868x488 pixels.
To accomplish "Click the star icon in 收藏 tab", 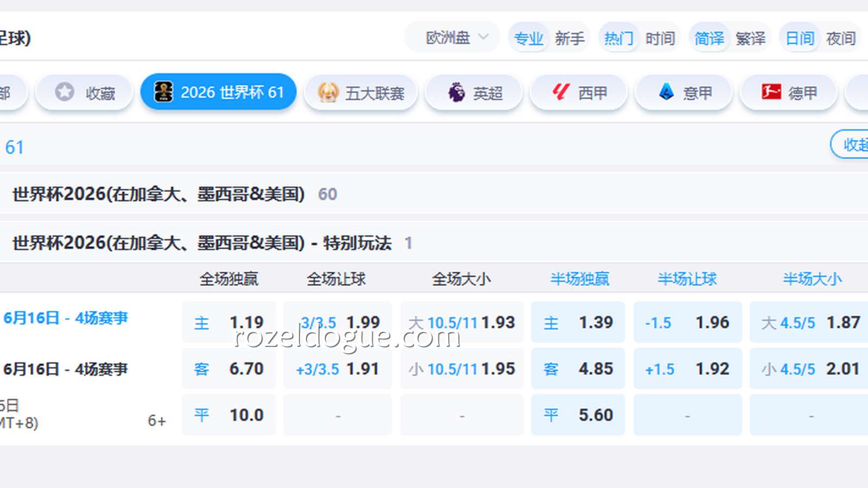I will click(65, 92).
